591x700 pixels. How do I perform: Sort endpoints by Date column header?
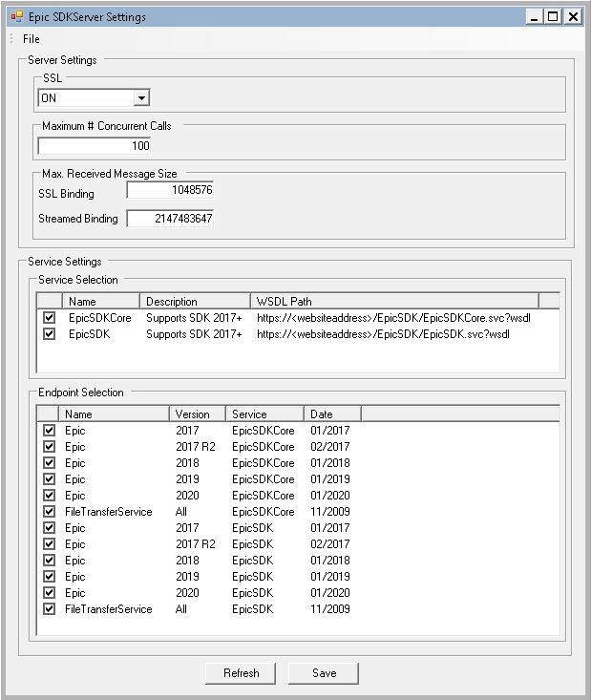[x=333, y=414]
